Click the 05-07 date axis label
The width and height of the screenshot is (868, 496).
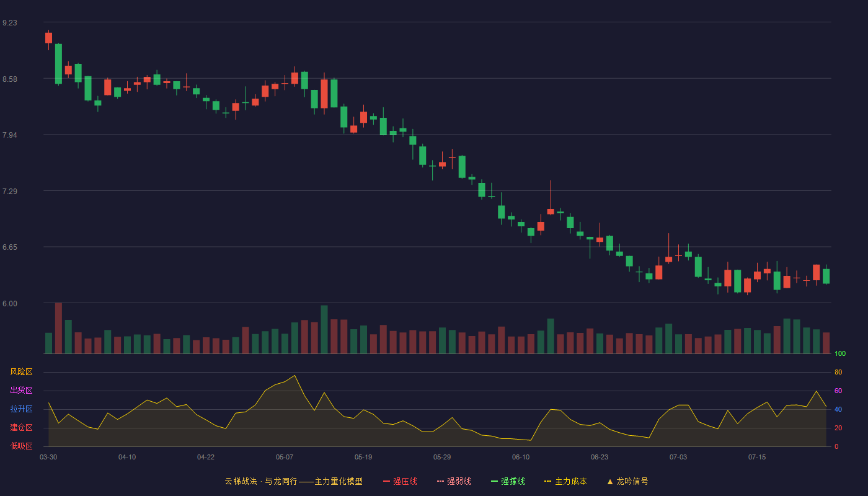[x=285, y=457]
